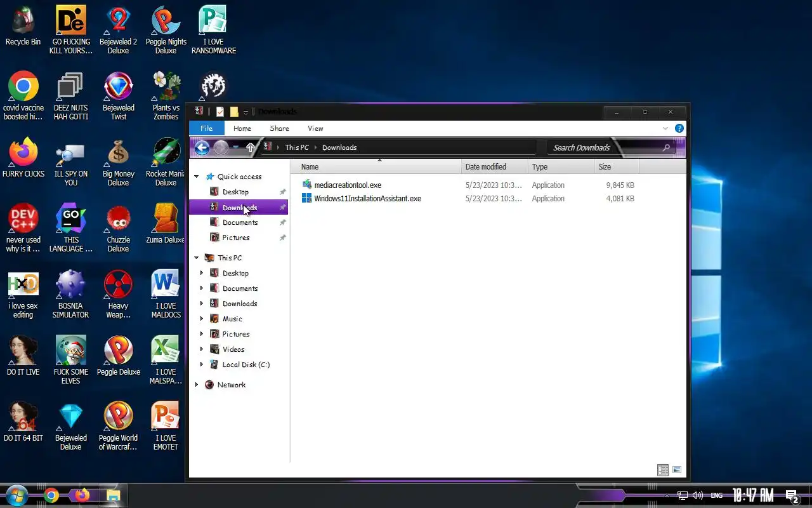812x508 pixels.
Task: Expand the Local Disk (C:) node arrow
Action: point(202,364)
